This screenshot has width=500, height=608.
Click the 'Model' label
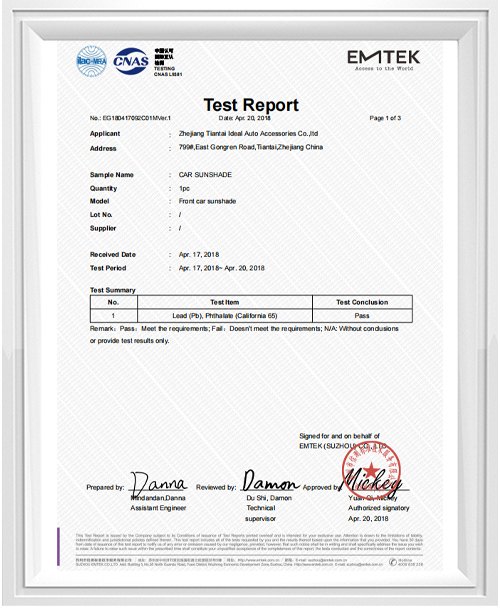99,201
